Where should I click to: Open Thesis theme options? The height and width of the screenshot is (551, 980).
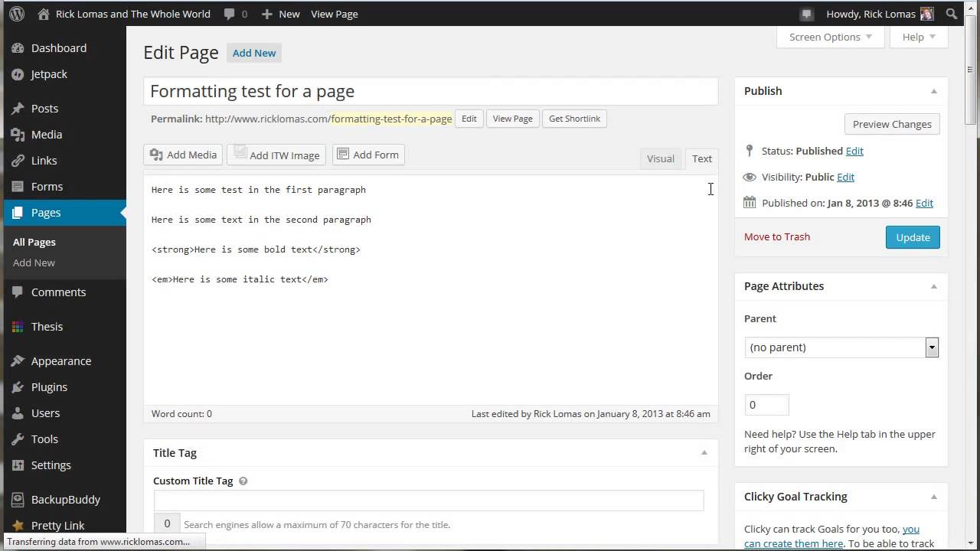tap(47, 327)
